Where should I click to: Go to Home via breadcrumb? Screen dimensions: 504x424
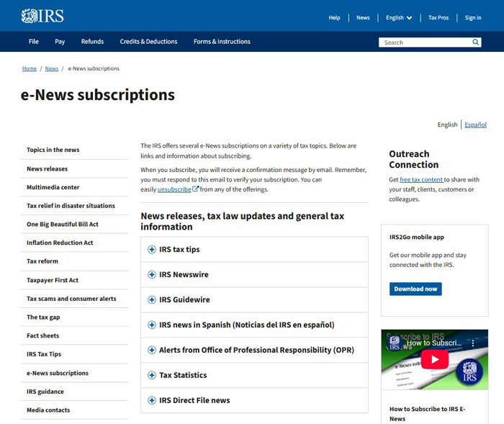[x=30, y=68]
